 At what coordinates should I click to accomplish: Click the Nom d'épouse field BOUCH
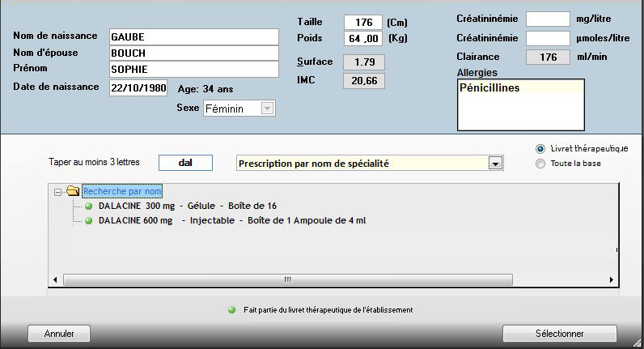194,53
